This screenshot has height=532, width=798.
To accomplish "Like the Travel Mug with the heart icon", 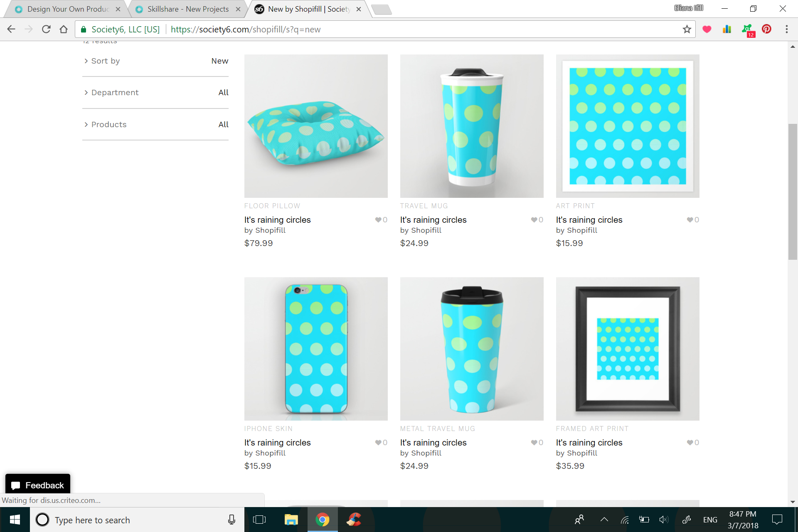I will [534, 220].
